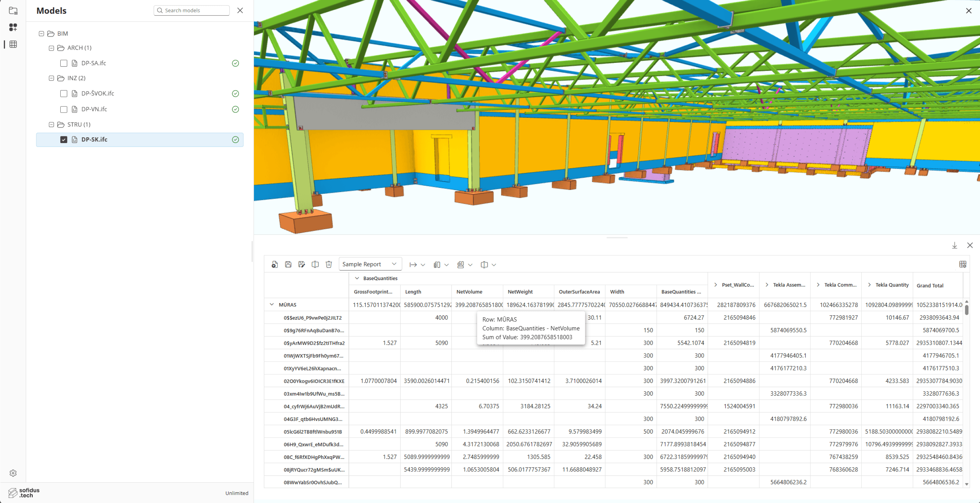Enable the DP-VN.ifc model
The width and height of the screenshot is (980, 503).
click(x=64, y=109)
